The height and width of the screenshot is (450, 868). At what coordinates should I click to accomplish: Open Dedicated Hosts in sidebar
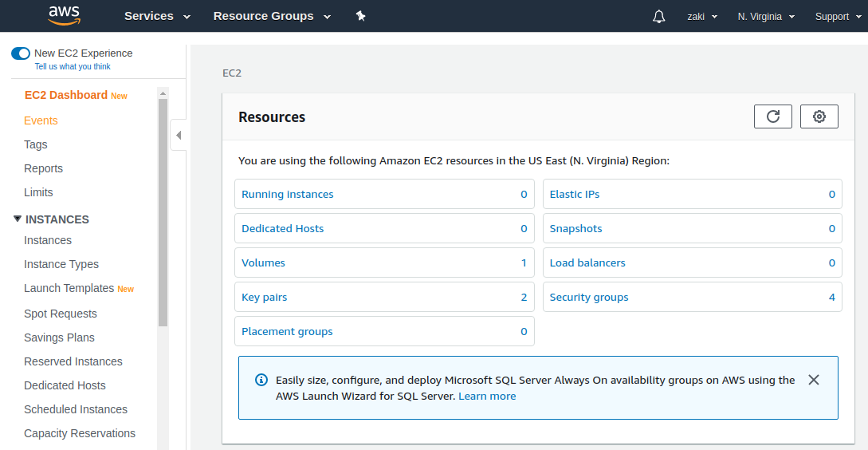(x=65, y=385)
